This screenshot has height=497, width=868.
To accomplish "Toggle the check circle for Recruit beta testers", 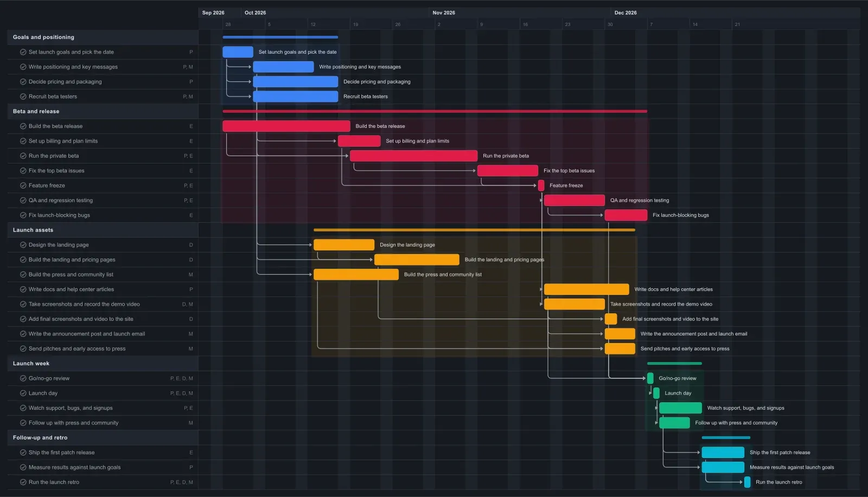I will 23,96.
